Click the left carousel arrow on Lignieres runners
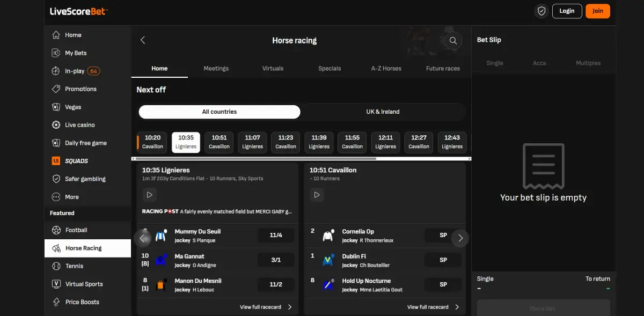The width and height of the screenshot is (644, 316). click(x=143, y=238)
